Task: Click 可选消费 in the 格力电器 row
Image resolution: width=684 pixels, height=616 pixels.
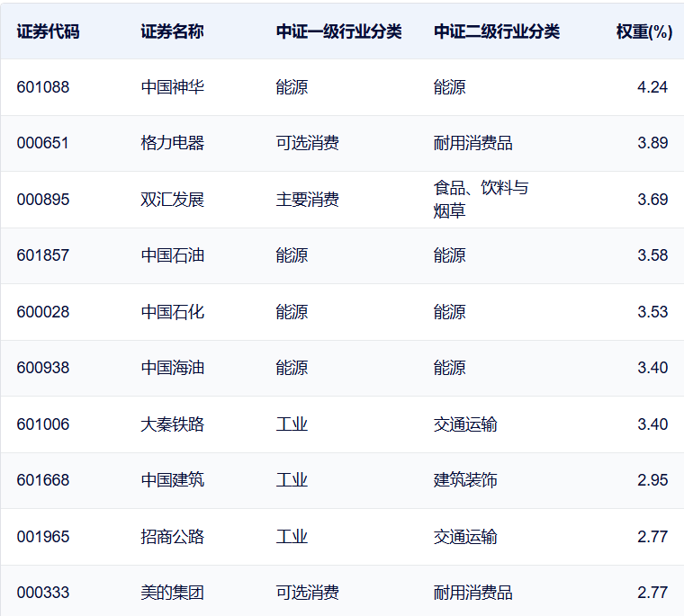Action: 308,143
